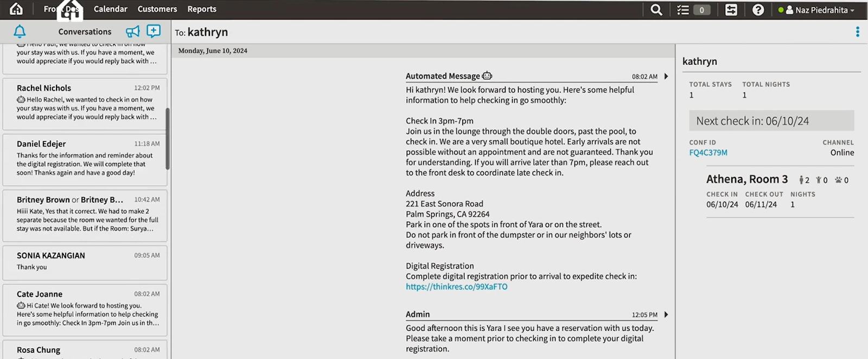Image resolution: width=868 pixels, height=359 pixels.
Task: Open the Calendar menu
Action: click(x=111, y=9)
